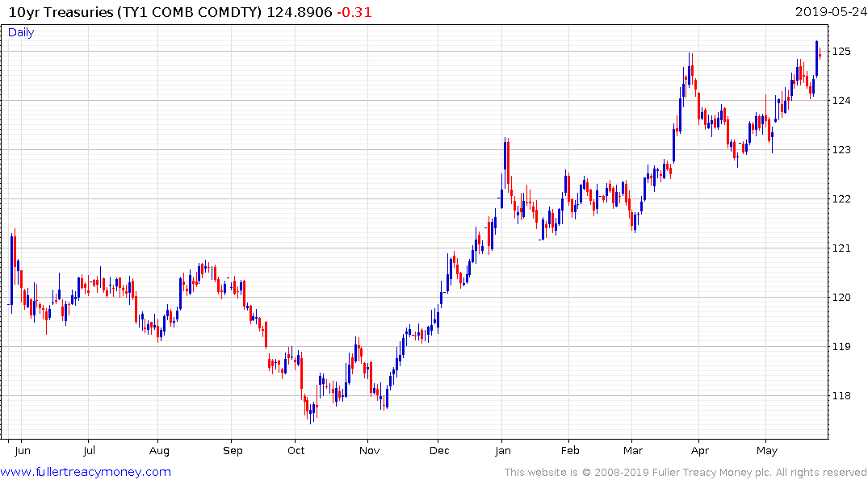Click the last price value 124.8906
This screenshot has width=868, height=484.
point(300,12)
